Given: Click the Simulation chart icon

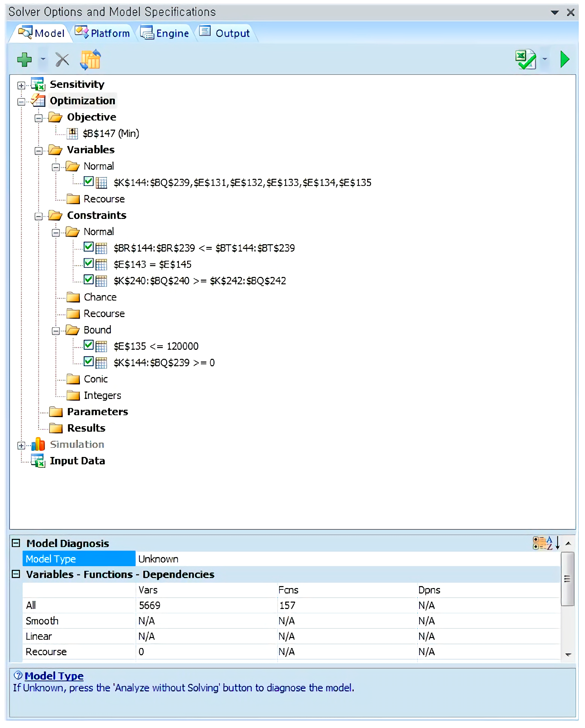Looking at the screenshot, I should pyautogui.click(x=38, y=444).
